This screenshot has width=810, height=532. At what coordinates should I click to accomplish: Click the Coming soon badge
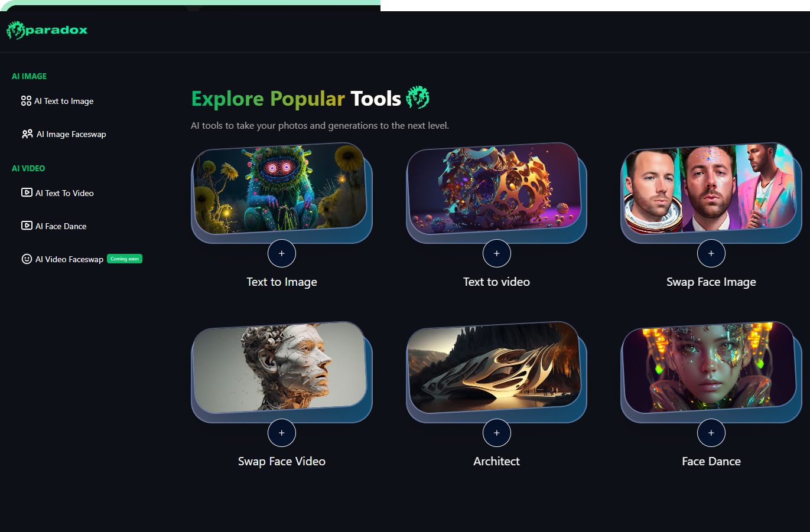125,259
